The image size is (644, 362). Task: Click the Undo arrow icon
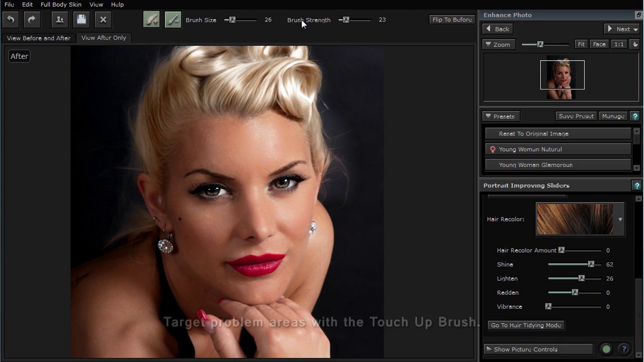tap(11, 20)
